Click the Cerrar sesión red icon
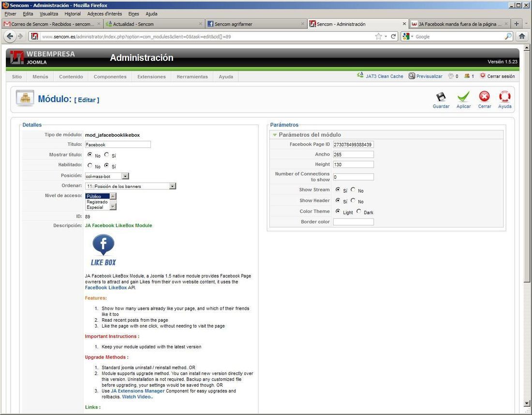Screen dimensions: 532x415 pos(483,76)
